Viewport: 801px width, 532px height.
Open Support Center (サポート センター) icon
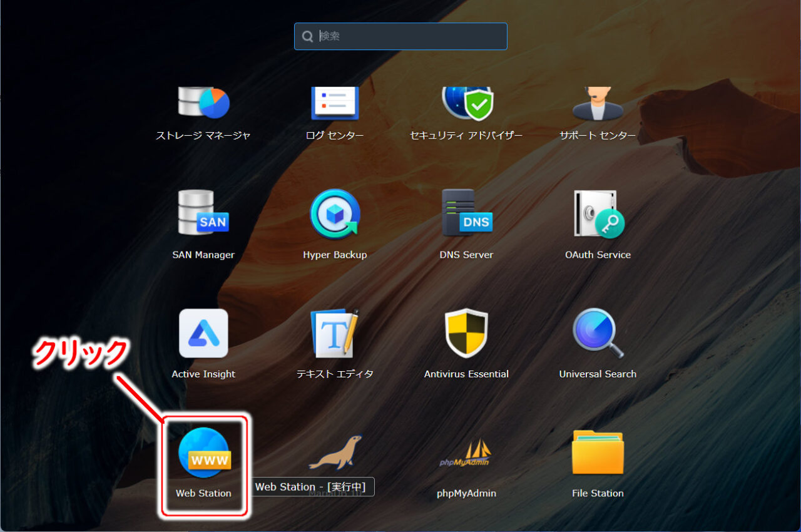pos(598,103)
